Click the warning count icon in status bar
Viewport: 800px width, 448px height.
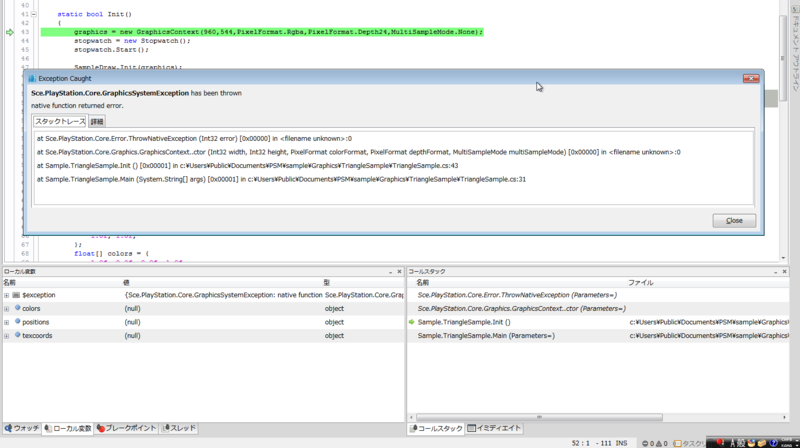(658, 443)
